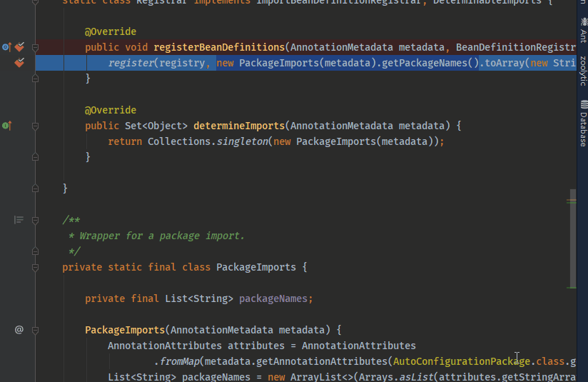Click the 'return' keyword
Viewport: 588px width, 382px height.
click(x=125, y=141)
